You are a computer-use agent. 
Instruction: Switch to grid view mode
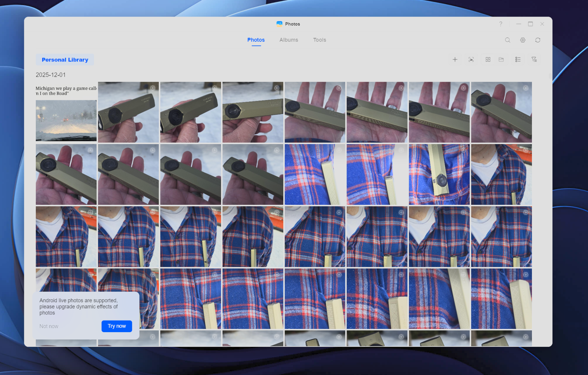pos(488,59)
